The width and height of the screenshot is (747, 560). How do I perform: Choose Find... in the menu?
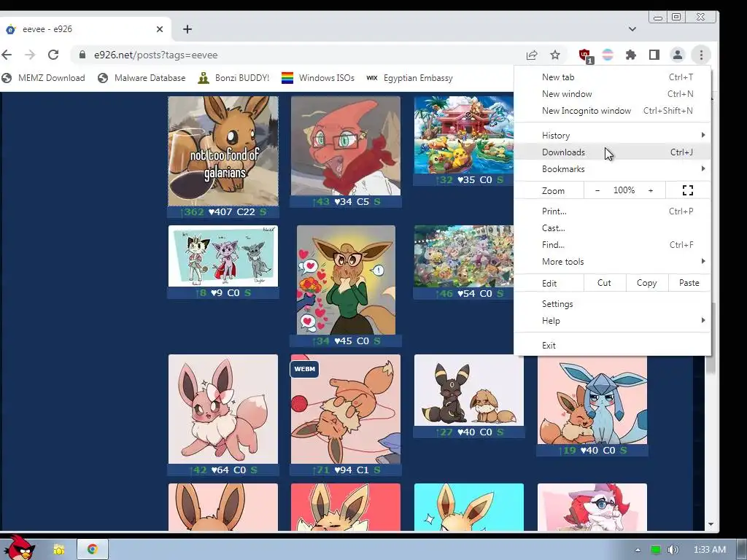pyautogui.click(x=612, y=245)
